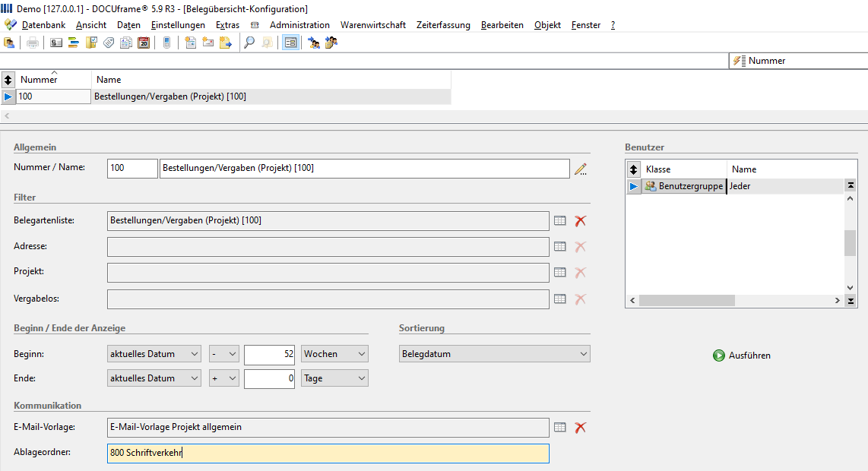The width and height of the screenshot is (868, 471).
Task: Create new document via starred page icon
Action: pos(191,43)
